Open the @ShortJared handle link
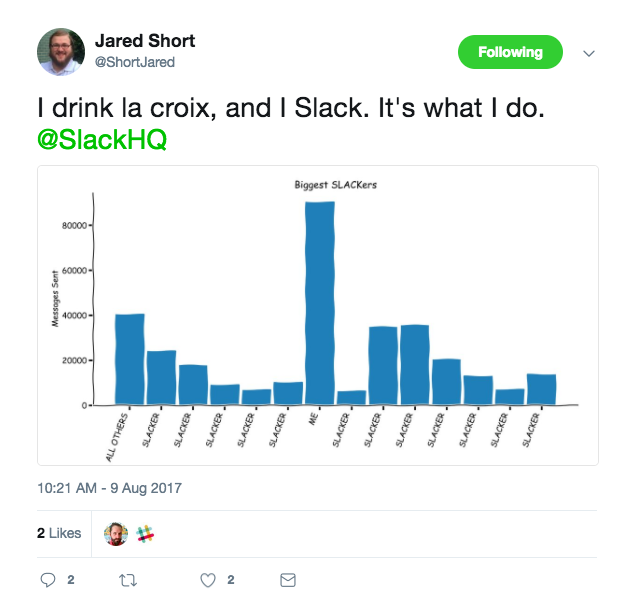The width and height of the screenshot is (634, 602). tap(133, 62)
